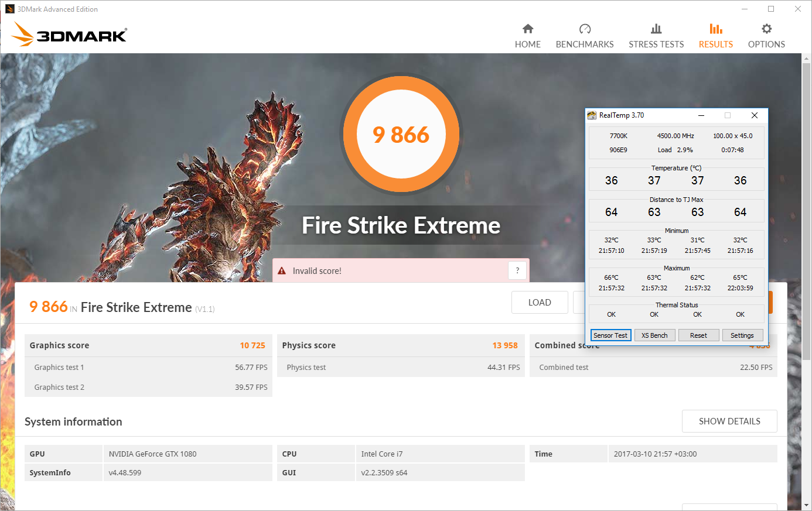Viewport: 812px width, 511px height.
Task: Click the '22.50 FPS' value
Action: tap(756, 368)
